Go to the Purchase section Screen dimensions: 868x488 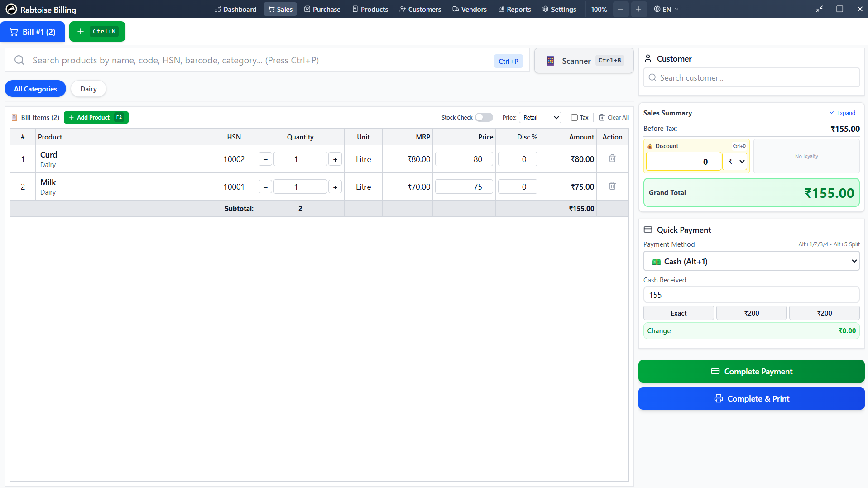(x=322, y=9)
